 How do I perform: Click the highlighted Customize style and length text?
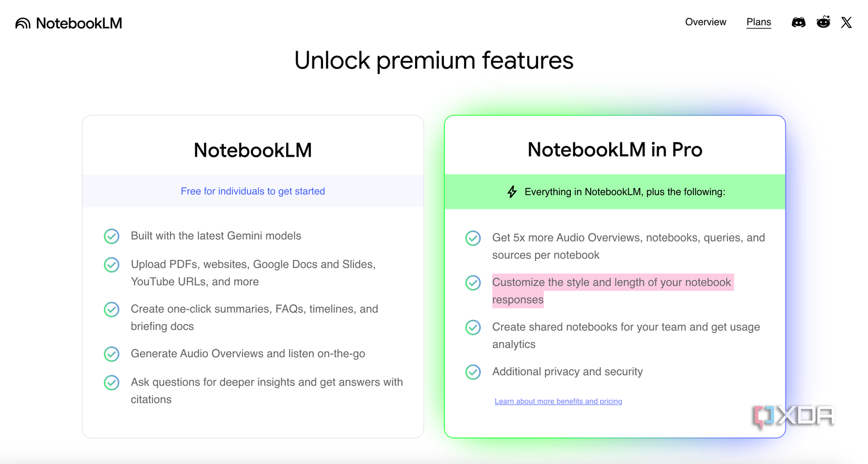pos(611,283)
